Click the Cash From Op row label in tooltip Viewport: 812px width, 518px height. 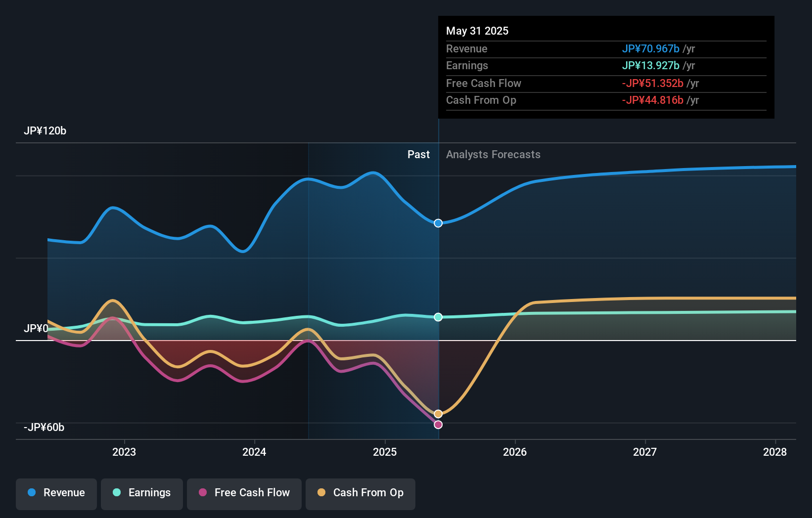coord(481,100)
